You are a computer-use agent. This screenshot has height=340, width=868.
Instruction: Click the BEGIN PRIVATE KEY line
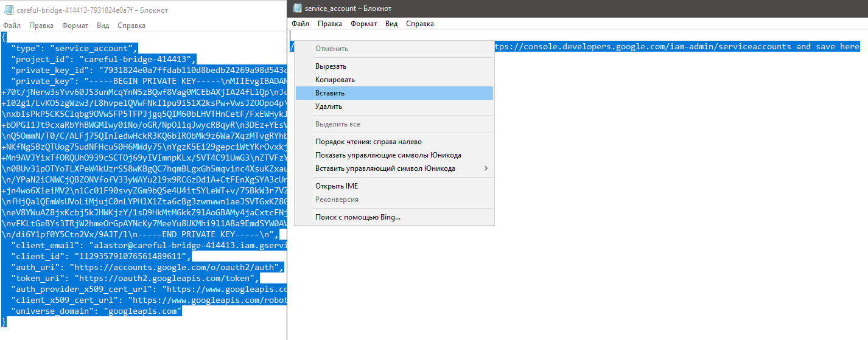[x=144, y=81]
